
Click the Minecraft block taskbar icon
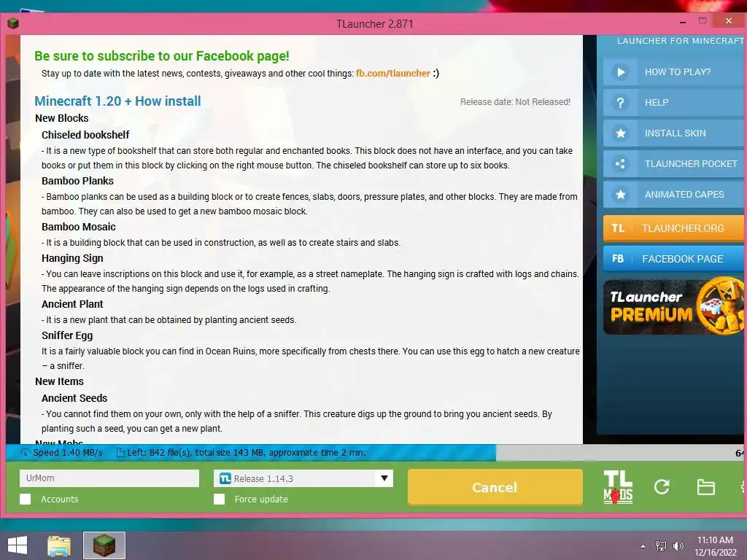(x=104, y=545)
